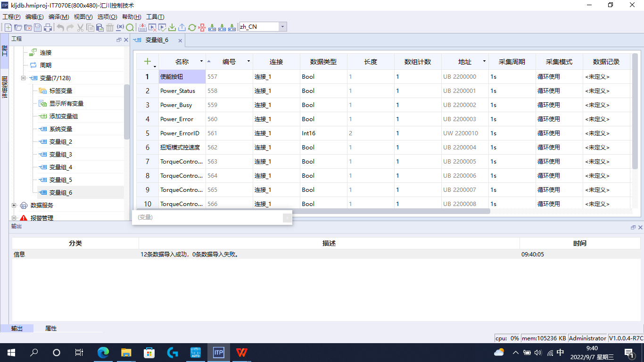Open the 工程(P) menu
Image resolution: width=644 pixels, height=362 pixels.
(11, 16)
